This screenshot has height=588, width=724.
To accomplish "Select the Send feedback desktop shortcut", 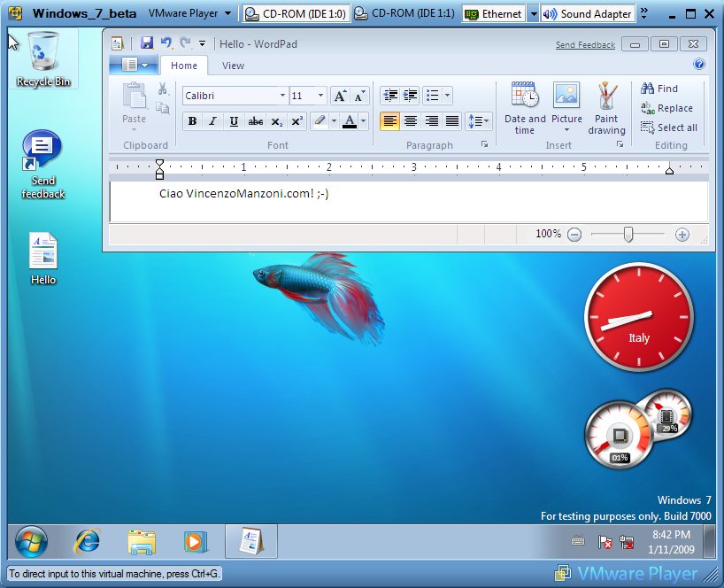I will click(x=43, y=165).
